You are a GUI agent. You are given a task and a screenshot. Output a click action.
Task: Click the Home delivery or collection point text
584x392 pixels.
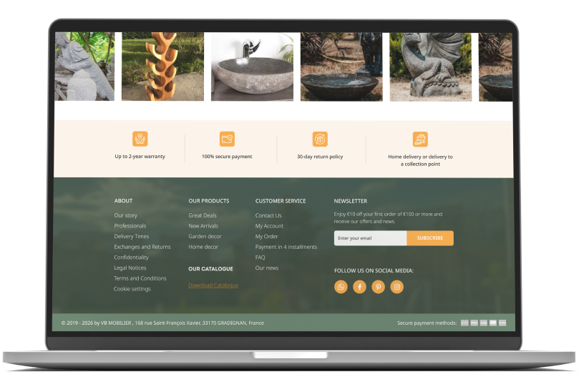421,160
